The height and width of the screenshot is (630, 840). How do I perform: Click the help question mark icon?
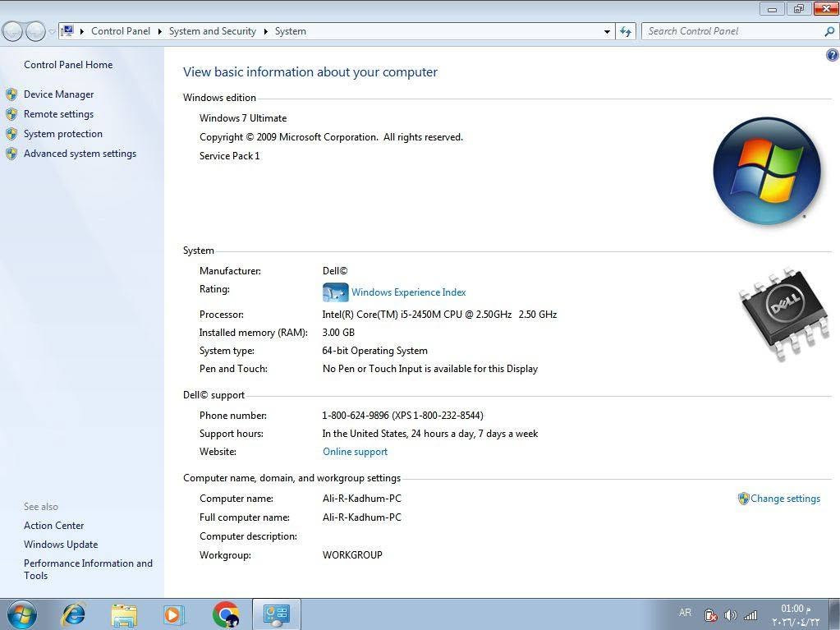tap(832, 55)
